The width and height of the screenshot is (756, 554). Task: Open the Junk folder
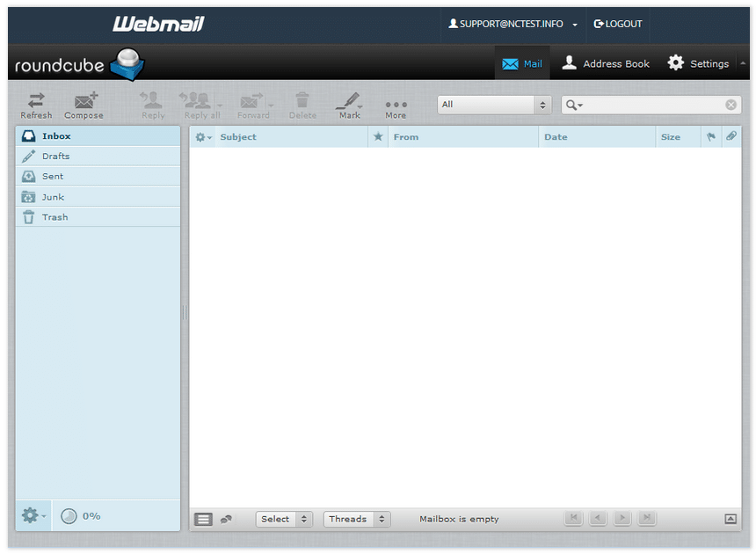tap(98, 197)
